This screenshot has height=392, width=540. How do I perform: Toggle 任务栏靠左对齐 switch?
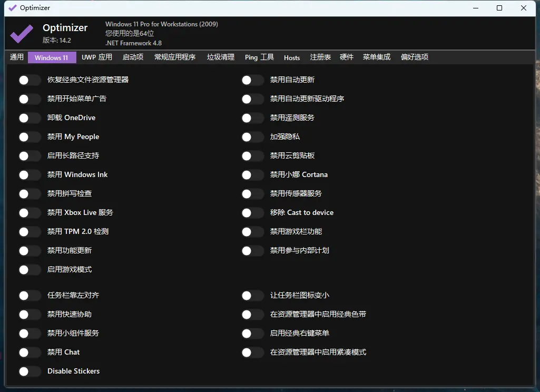coord(30,296)
